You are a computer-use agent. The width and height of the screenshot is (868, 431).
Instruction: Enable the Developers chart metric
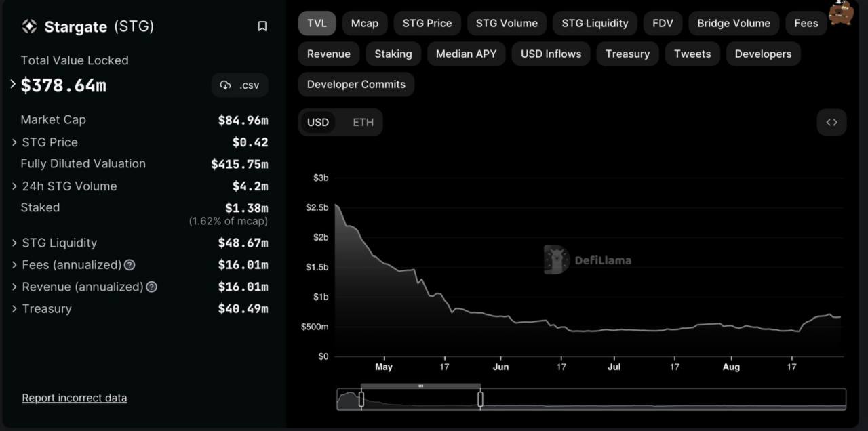click(763, 54)
